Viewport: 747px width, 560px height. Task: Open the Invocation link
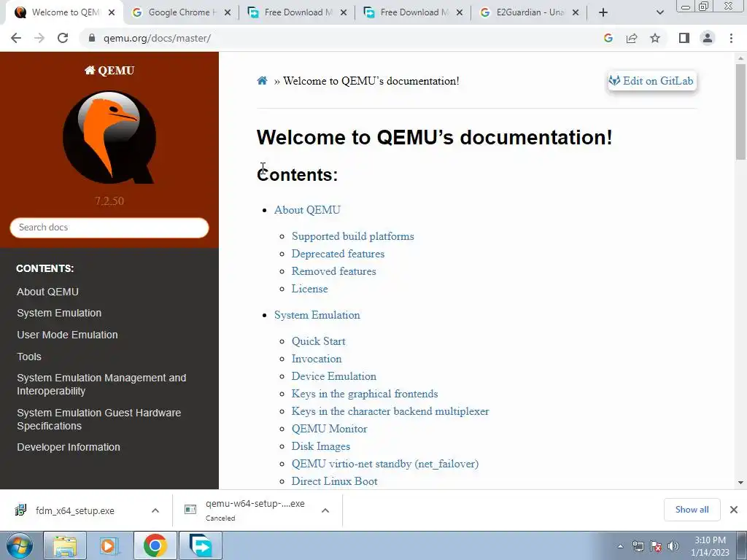coord(317,359)
